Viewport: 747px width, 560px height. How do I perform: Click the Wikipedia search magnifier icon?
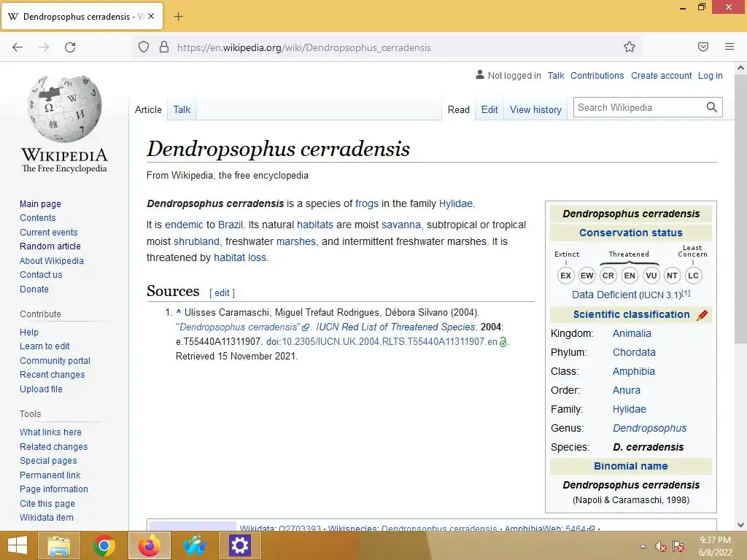(x=712, y=107)
